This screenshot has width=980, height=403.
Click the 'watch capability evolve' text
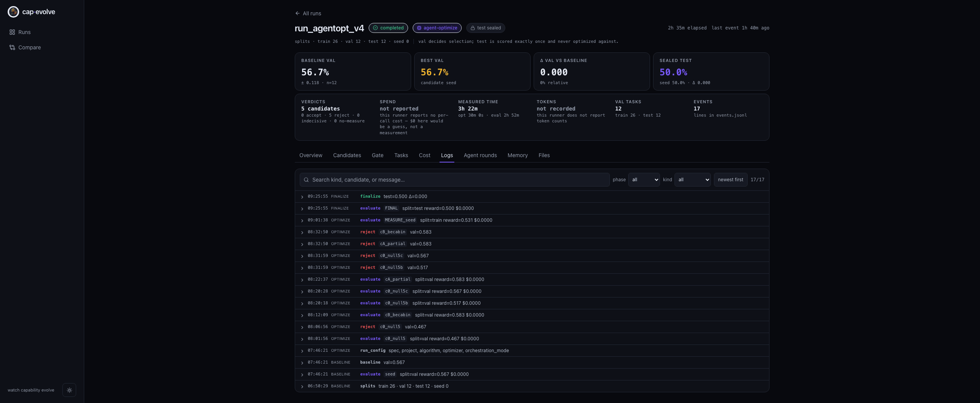[x=31, y=390]
